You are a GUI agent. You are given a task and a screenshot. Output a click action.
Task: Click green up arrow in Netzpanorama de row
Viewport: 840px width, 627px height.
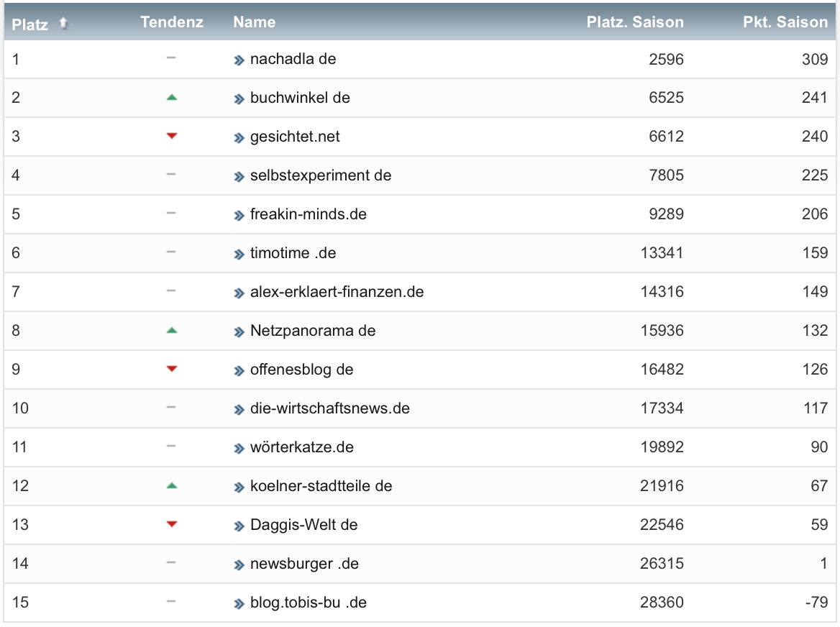(x=171, y=330)
